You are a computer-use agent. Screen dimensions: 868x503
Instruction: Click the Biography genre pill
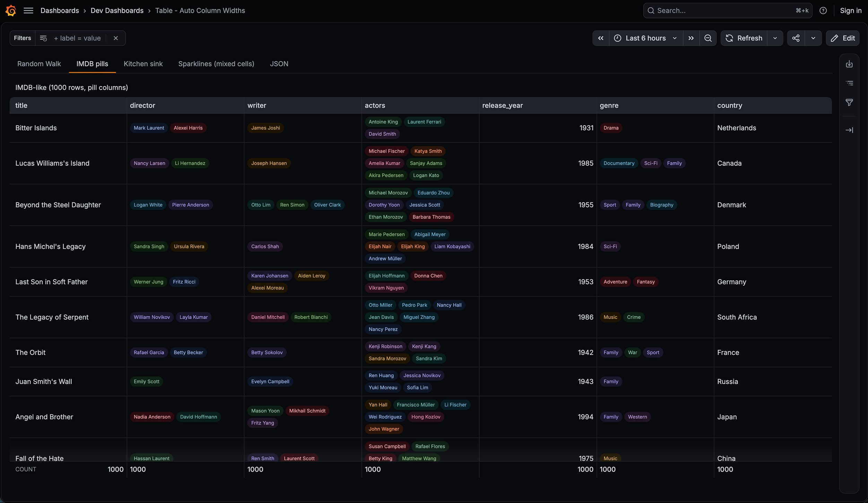661,205
